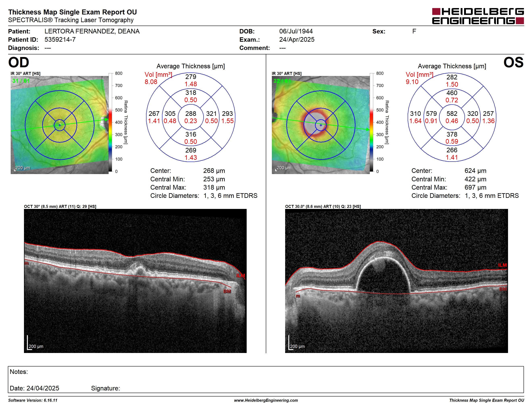
Task: Click the www.HeidelbergEngineering.com link
Action: [266, 400]
